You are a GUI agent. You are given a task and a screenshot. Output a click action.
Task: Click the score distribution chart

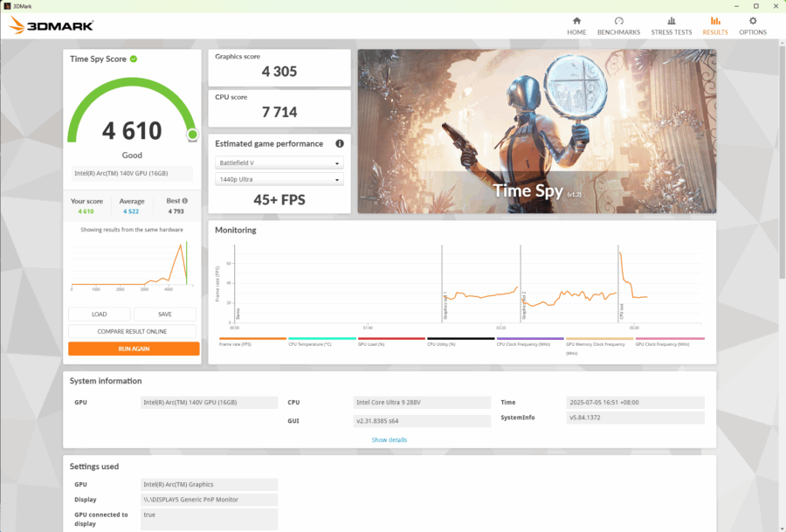point(132,266)
